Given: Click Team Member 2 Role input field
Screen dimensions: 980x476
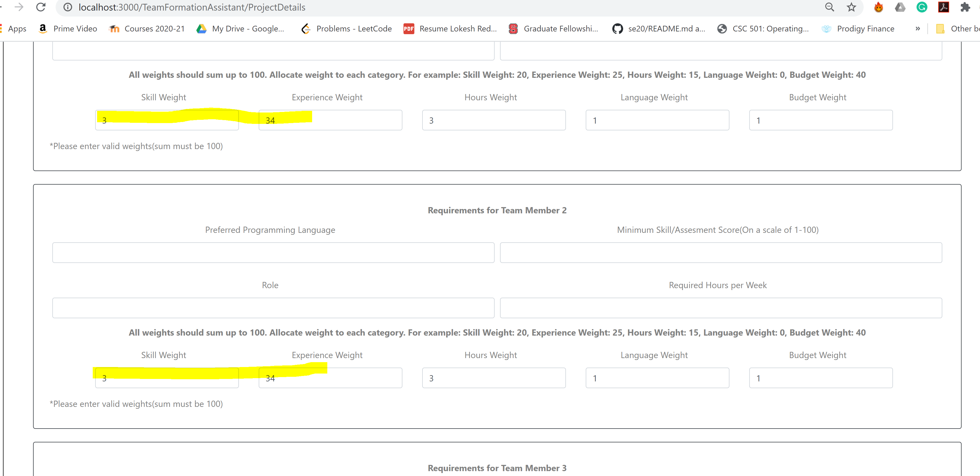Looking at the screenshot, I should 273,308.
